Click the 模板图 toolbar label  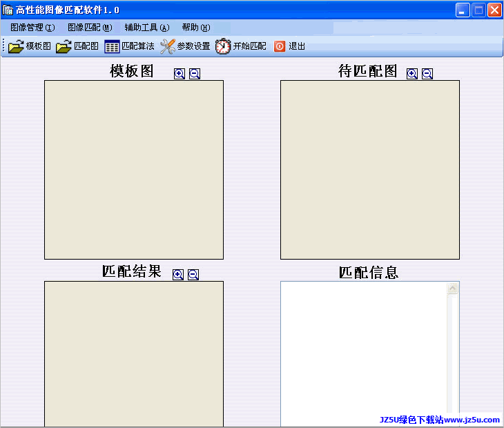pyautogui.click(x=38, y=46)
